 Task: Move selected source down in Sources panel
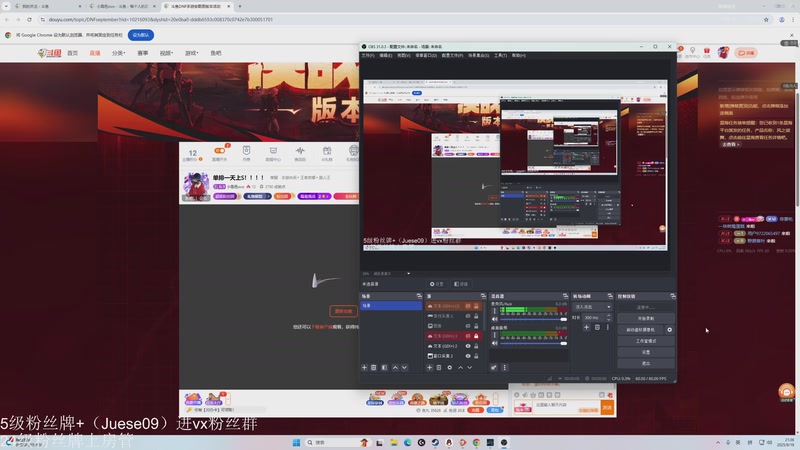469,367
